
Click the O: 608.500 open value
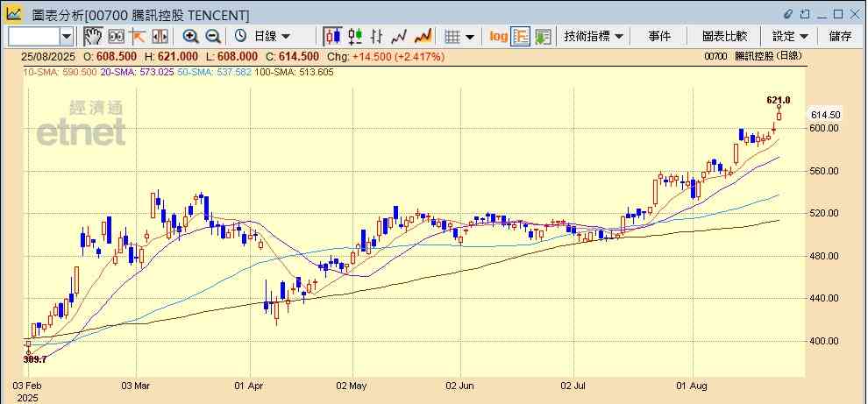click(x=110, y=56)
